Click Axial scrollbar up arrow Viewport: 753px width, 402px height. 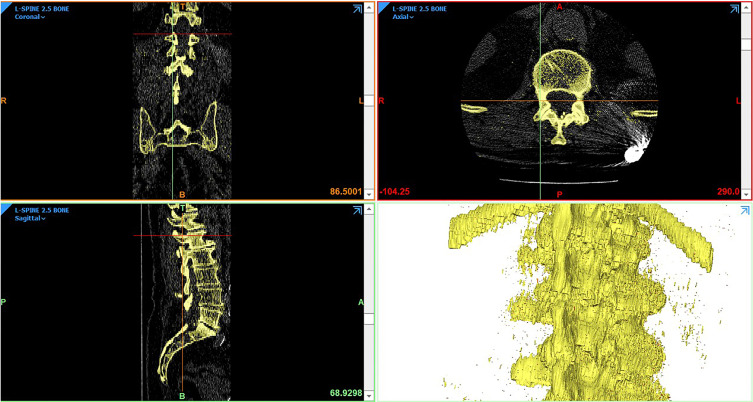click(x=745, y=7)
